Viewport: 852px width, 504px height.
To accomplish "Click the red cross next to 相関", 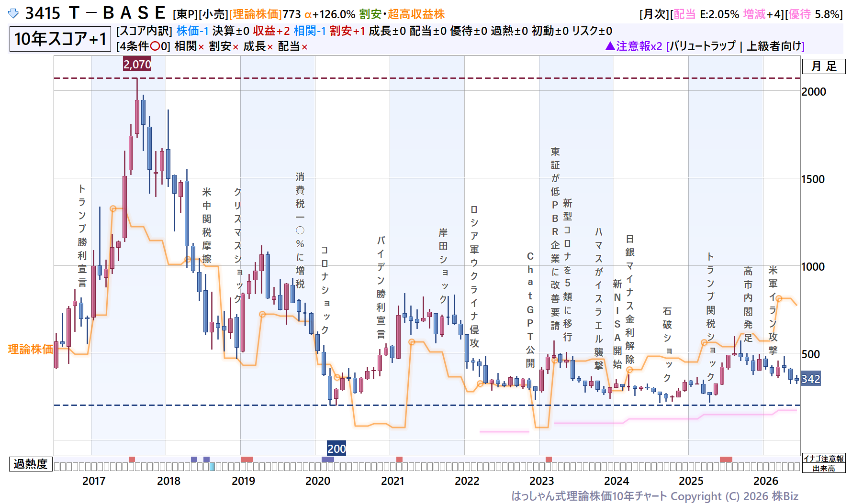I will (x=201, y=47).
